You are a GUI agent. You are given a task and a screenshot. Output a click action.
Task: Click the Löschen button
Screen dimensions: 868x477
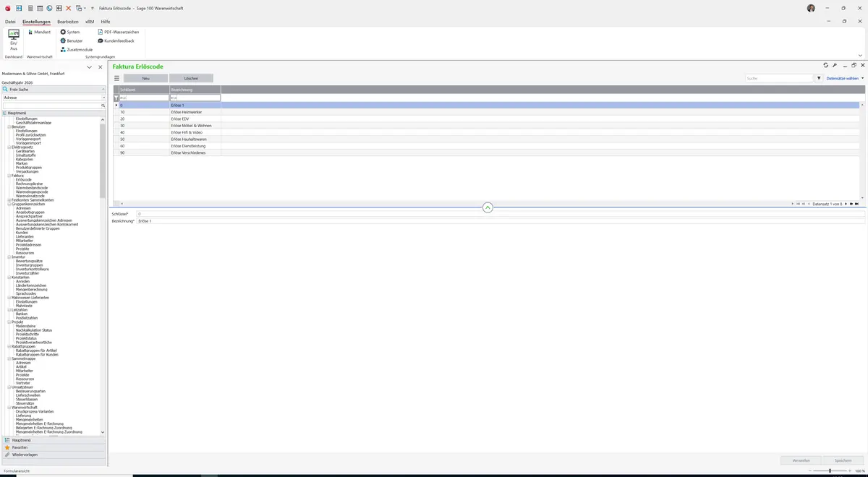point(191,78)
